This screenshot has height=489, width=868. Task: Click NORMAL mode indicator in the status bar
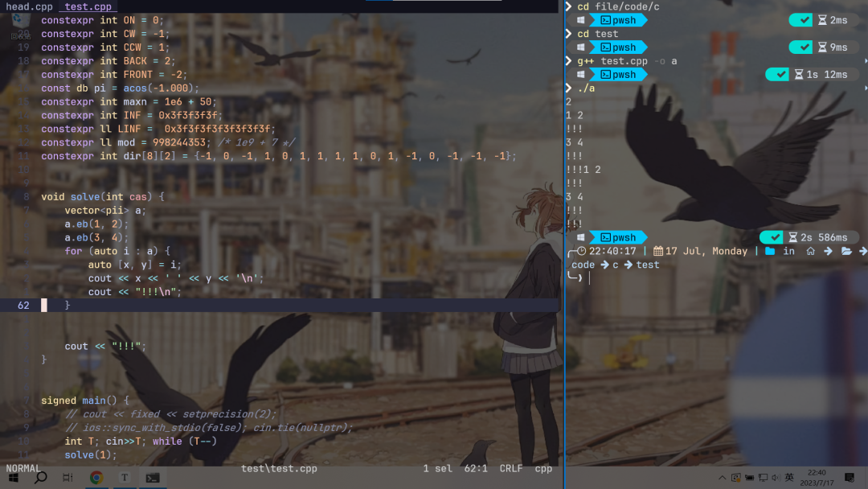pos(23,469)
